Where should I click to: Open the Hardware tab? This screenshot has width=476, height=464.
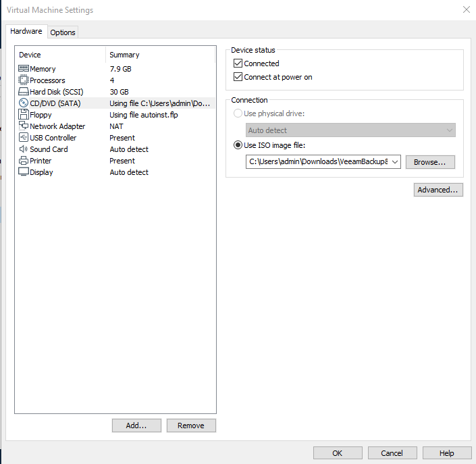(26, 32)
